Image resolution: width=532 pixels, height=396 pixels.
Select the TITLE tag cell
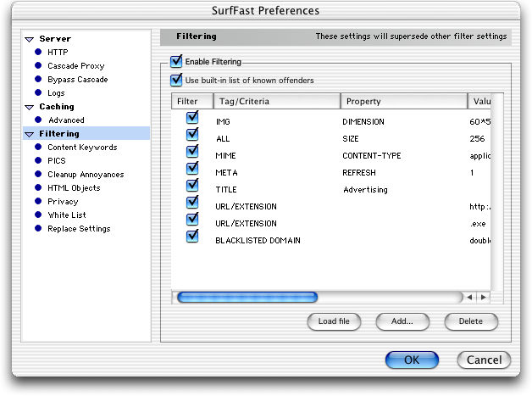pos(226,190)
